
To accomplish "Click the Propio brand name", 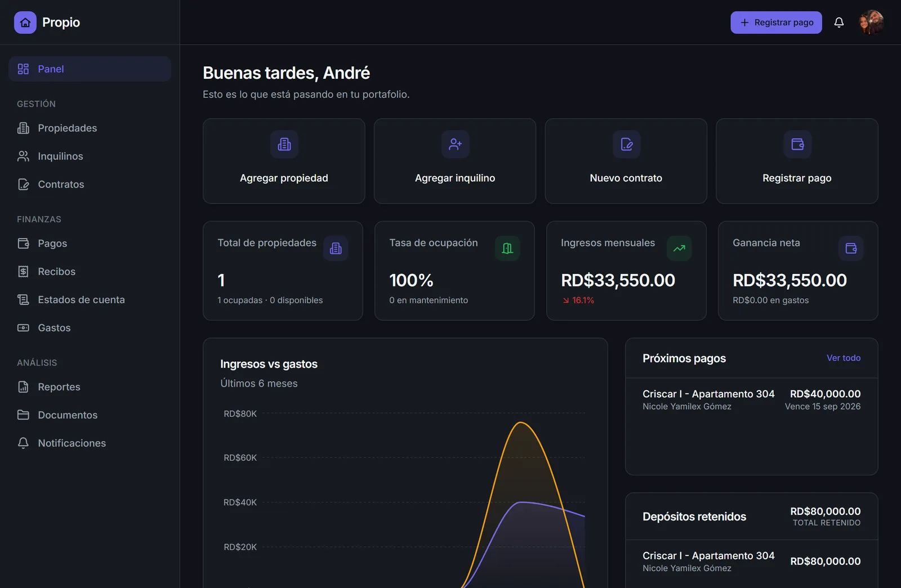I will [x=61, y=23].
